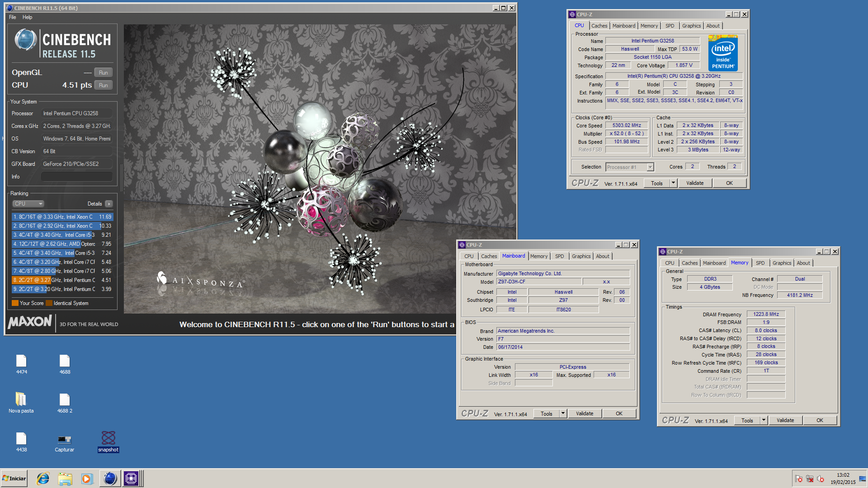Select ranking row 1 with score 11.69
The height and width of the screenshot is (488, 868).
coord(62,217)
